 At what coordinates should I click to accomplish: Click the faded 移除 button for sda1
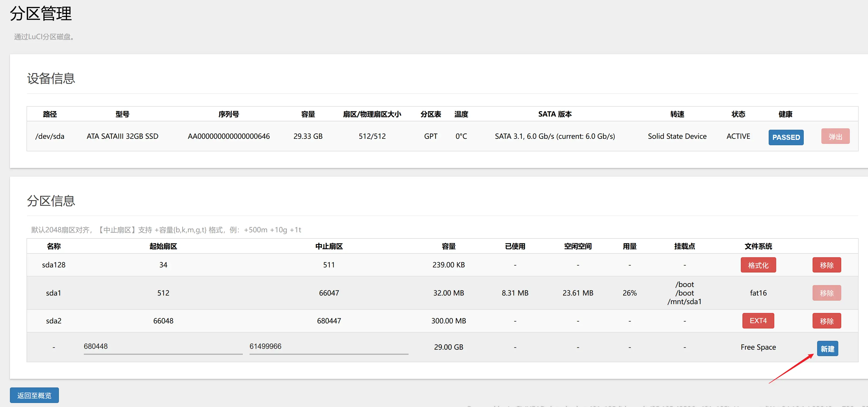[x=826, y=293]
